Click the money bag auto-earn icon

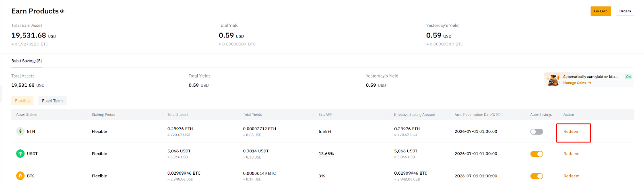(553, 80)
